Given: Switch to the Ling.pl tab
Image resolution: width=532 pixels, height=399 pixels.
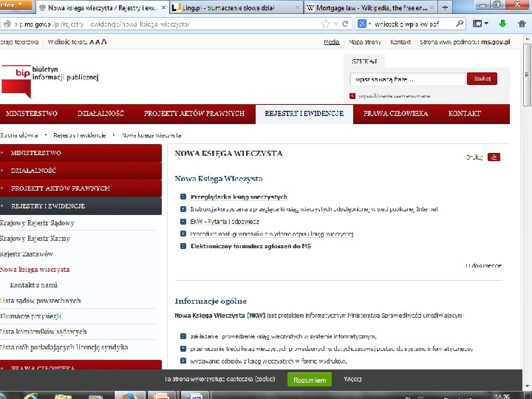Looking at the screenshot, I should point(235,7).
